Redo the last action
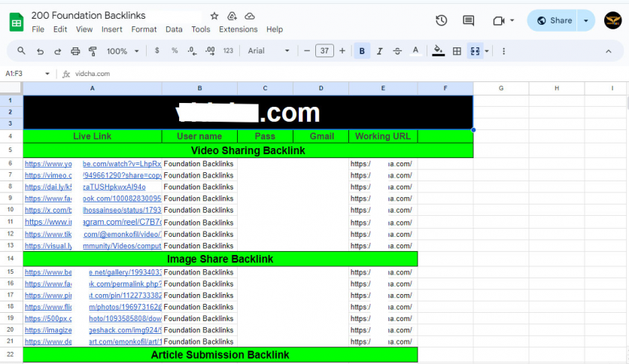 point(58,51)
